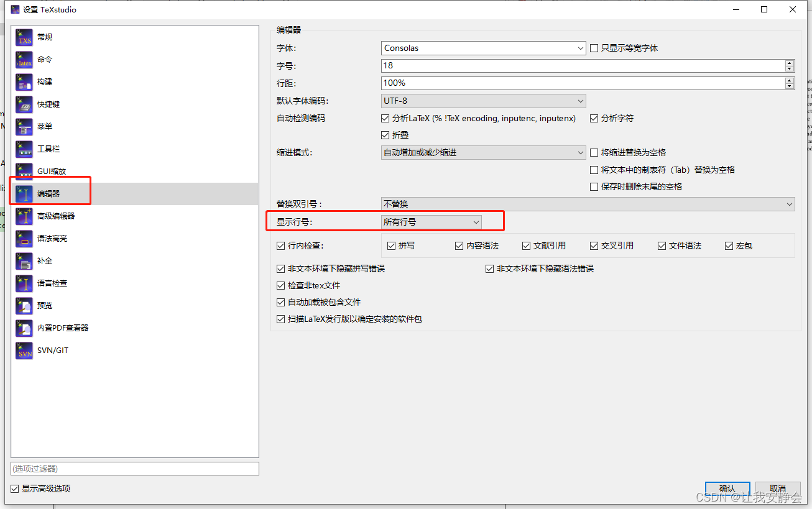
Task: Click the TeXstudio title bar app icon
Action: pyautogui.click(x=15, y=9)
